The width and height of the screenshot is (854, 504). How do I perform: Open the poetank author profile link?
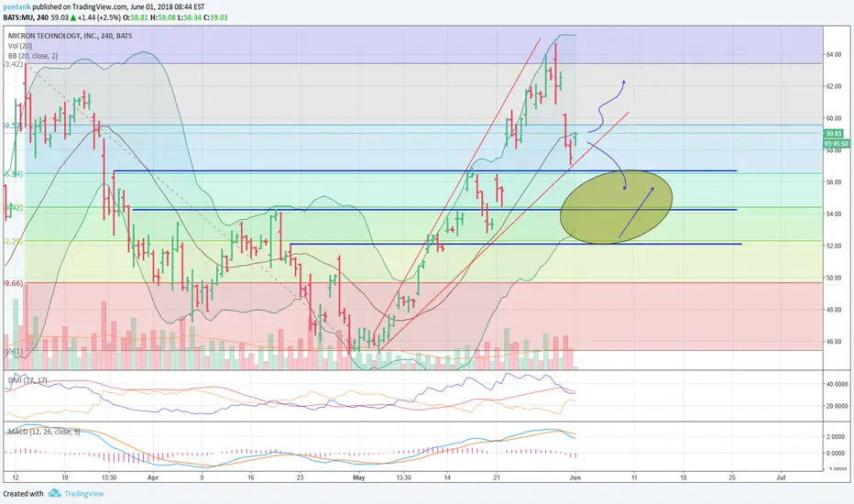tap(16, 7)
